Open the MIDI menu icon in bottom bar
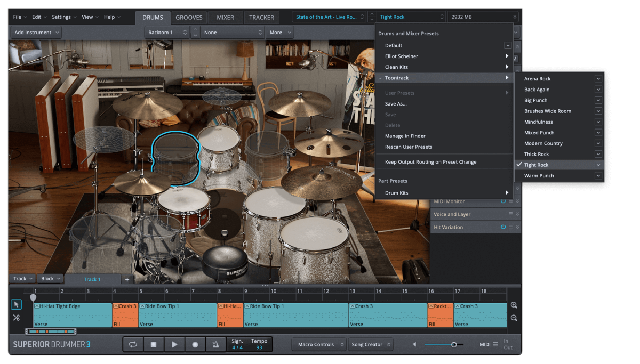This screenshot has width=640, height=364. coord(495,345)
